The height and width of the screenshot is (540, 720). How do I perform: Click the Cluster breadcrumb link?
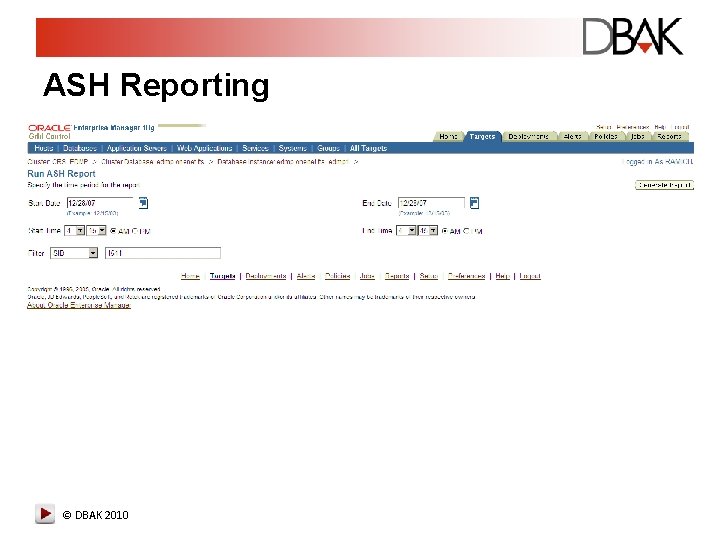[57, 162]
